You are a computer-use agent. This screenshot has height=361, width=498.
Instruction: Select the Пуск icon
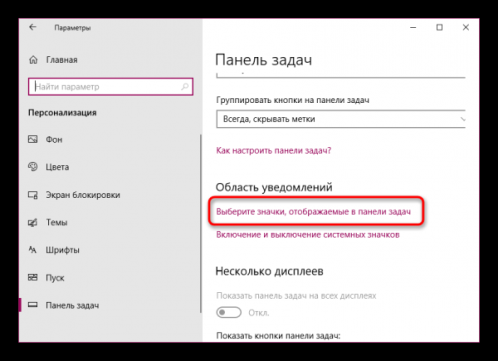[33, 277]
